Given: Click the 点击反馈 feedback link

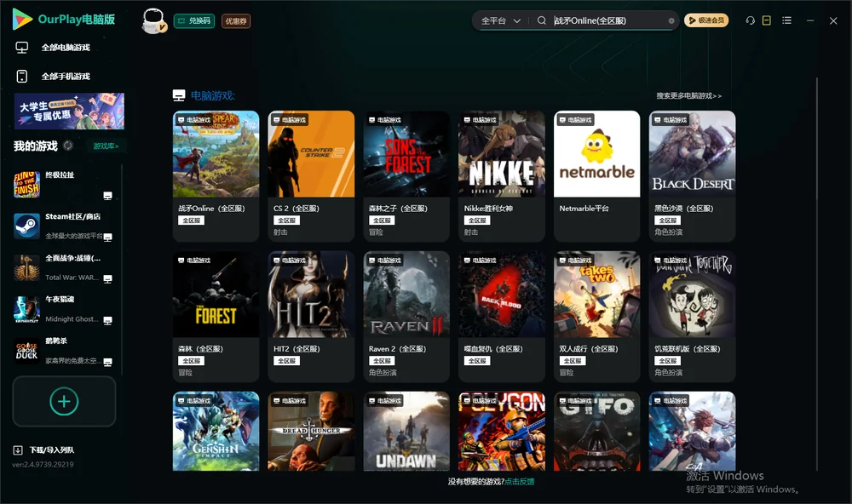Looking at the screenshot, I should coord(520,481).
